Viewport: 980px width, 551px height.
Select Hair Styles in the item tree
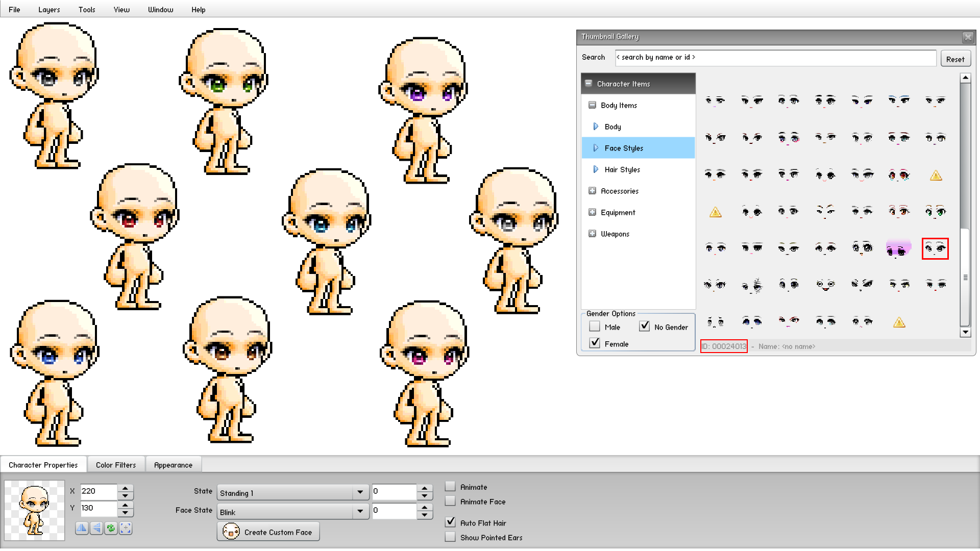[x=638, y=169]
